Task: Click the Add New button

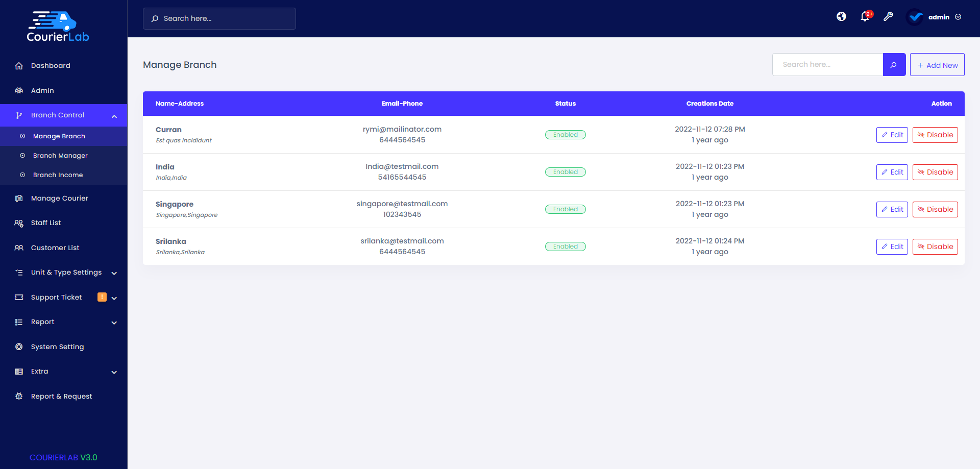Action: pyautogui.click(x=937, y=64)
